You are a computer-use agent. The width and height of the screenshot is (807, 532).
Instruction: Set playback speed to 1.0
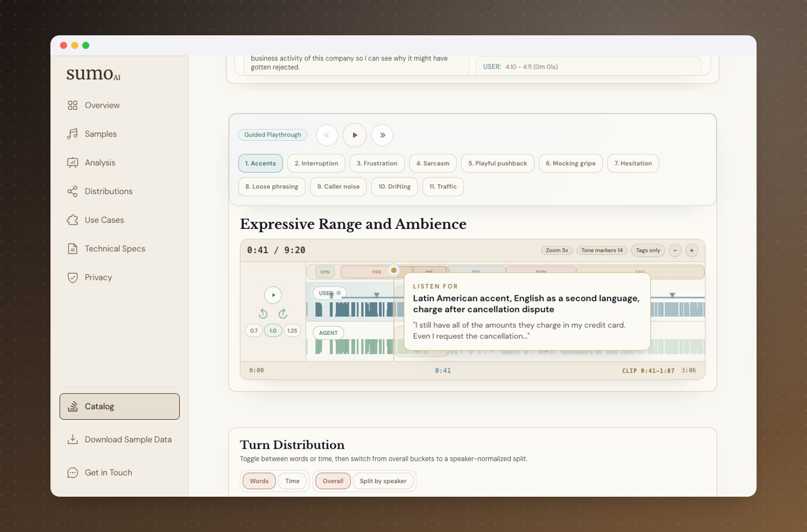click(273, 331)
